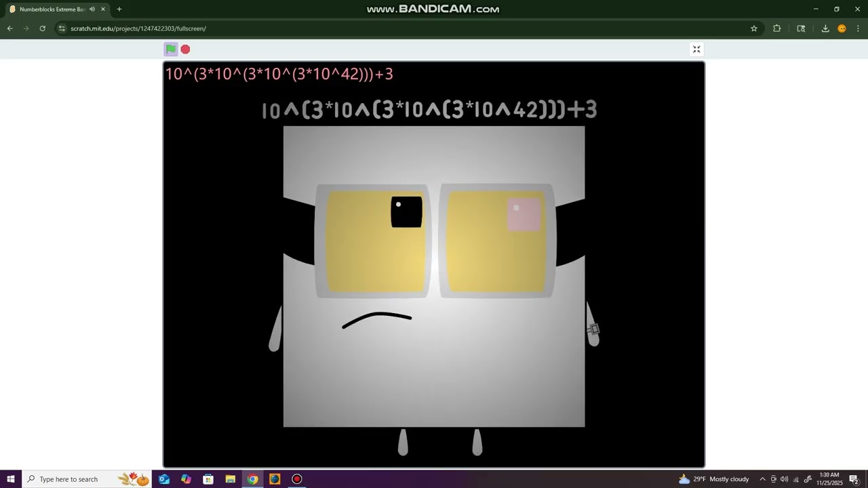Open Bandicam recorder from the taskbar
Viewport: 868px width, 488px height.
pyautogui.click(x=297, y=479)
